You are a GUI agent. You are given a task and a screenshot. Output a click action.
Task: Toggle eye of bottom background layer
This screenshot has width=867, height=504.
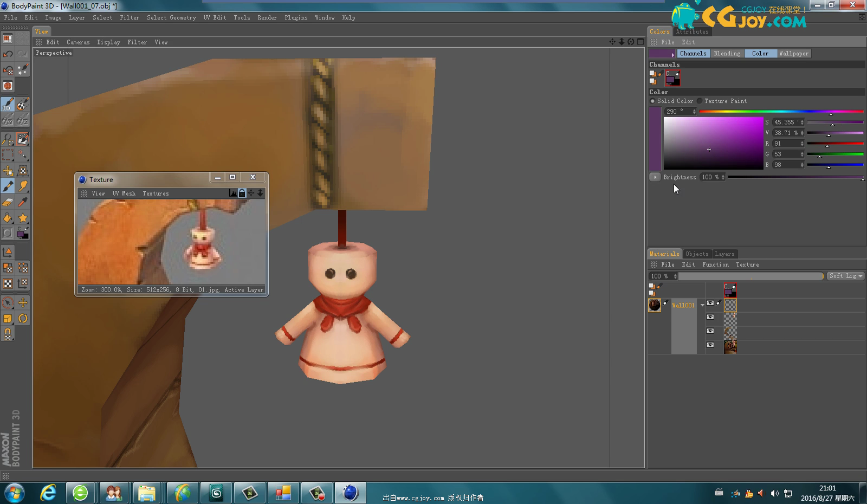[710, 345]
